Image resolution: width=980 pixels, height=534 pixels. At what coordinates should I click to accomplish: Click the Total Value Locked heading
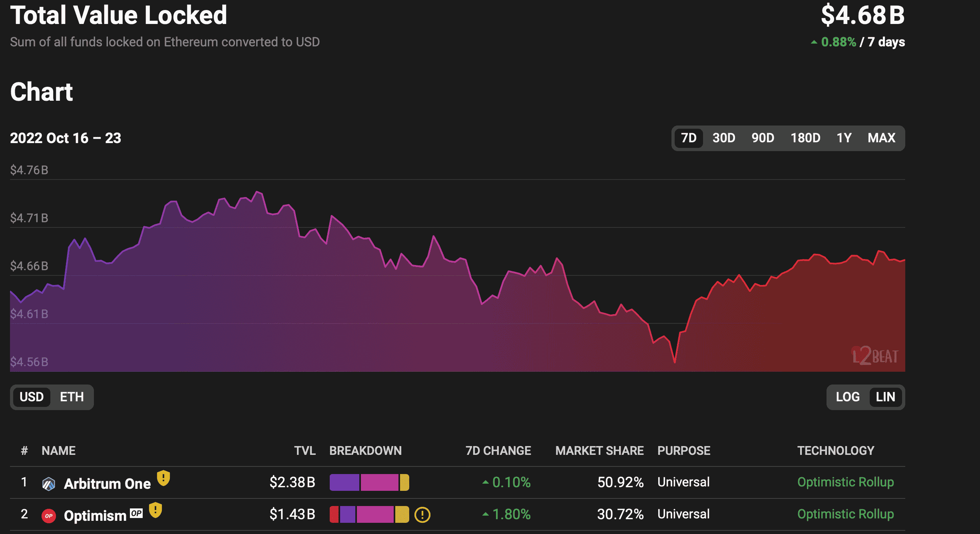click(x=118, y=15)
